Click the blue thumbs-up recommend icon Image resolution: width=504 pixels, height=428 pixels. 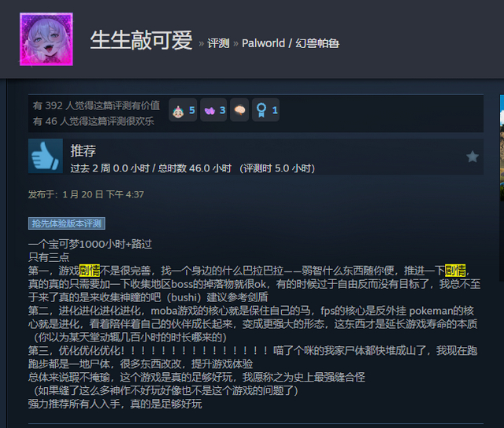(x=46, y=156)
